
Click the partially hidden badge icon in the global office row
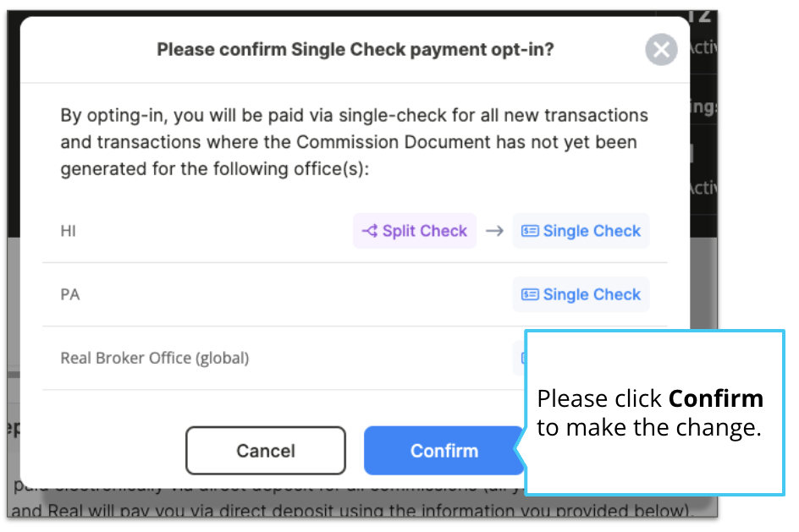tap(523, 358)
